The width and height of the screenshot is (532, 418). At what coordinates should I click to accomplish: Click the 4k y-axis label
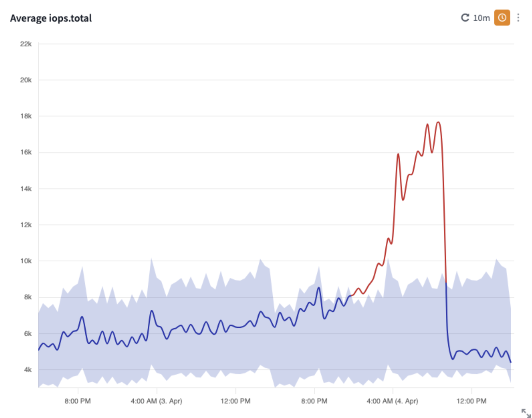(x=27, y=370)
